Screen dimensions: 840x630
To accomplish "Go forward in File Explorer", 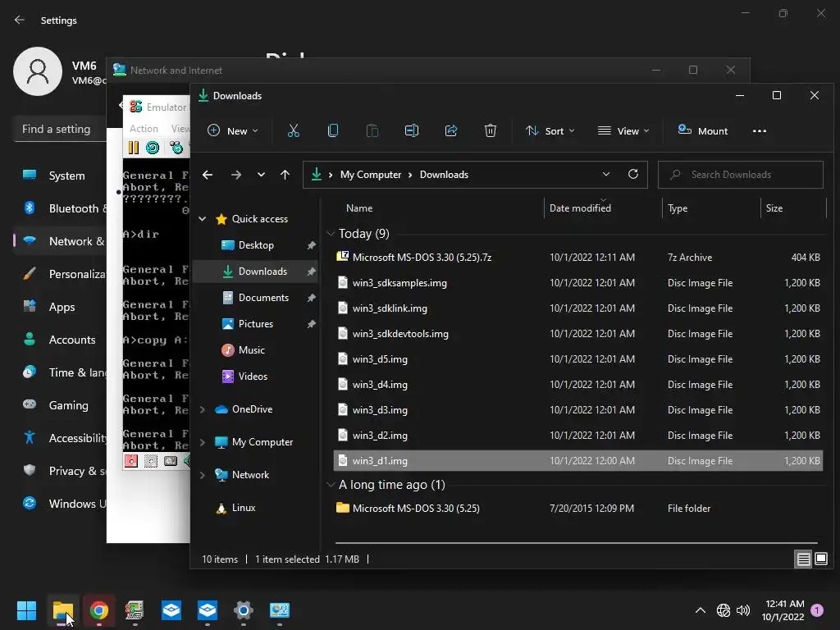I will (x=235, y=175).
